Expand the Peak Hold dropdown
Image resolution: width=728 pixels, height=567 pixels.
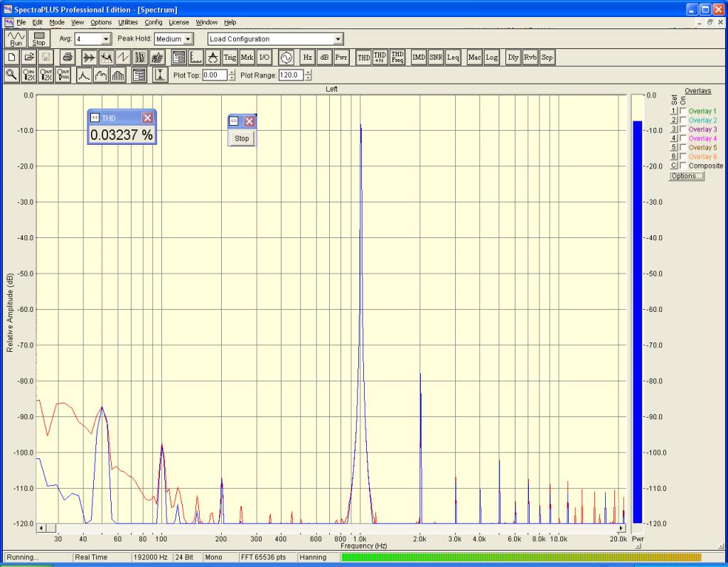tap(188, 39)
